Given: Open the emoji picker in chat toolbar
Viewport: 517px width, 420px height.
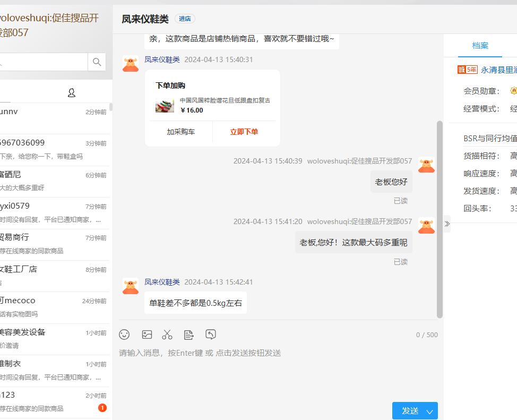Looking at the screenshot, I should pos(124,335).
